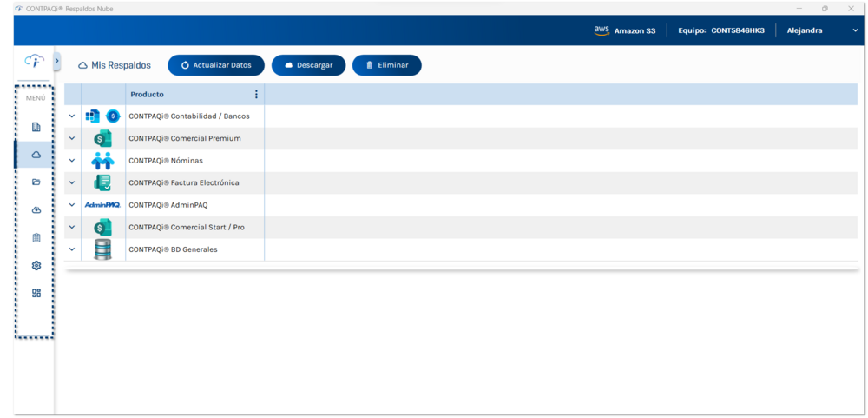Click the CONTPAQi cloud logo in sidebar
Screen dimensions: 868x418
(x=35, y=62)
